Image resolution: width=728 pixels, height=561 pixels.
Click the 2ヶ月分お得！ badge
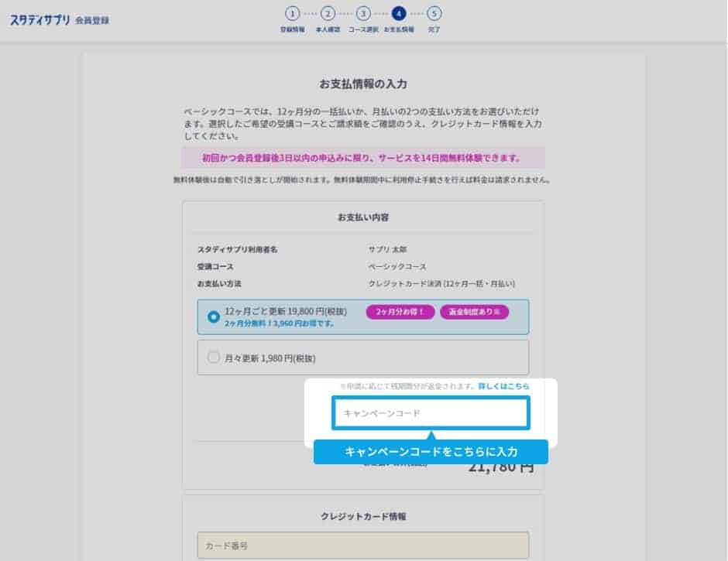400,312
